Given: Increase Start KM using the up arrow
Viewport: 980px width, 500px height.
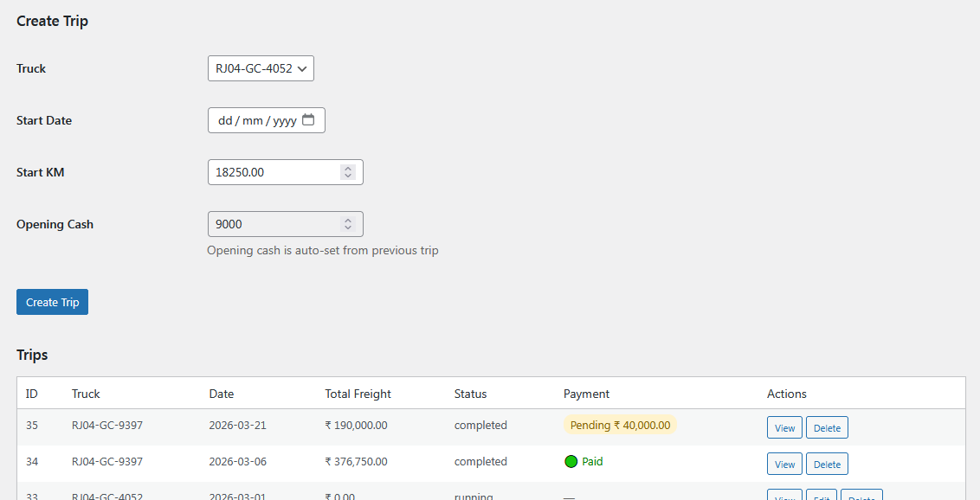Looking at the screenshot, I should 348,169.
